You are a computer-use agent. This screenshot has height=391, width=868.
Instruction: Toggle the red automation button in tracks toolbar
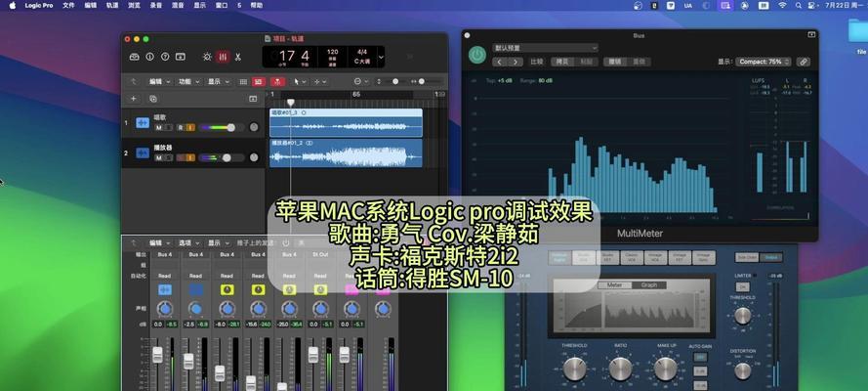click(259, 81)
